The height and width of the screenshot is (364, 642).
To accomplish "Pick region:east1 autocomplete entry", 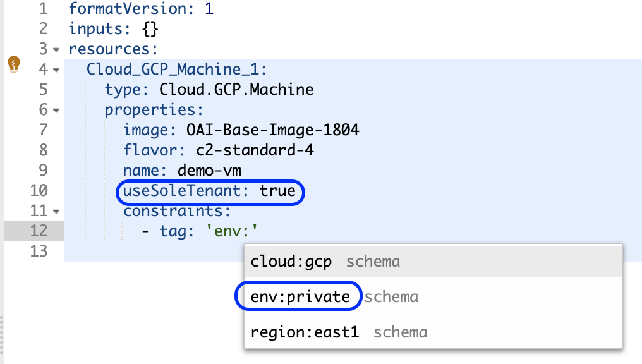I will click(x=305, y=332).
